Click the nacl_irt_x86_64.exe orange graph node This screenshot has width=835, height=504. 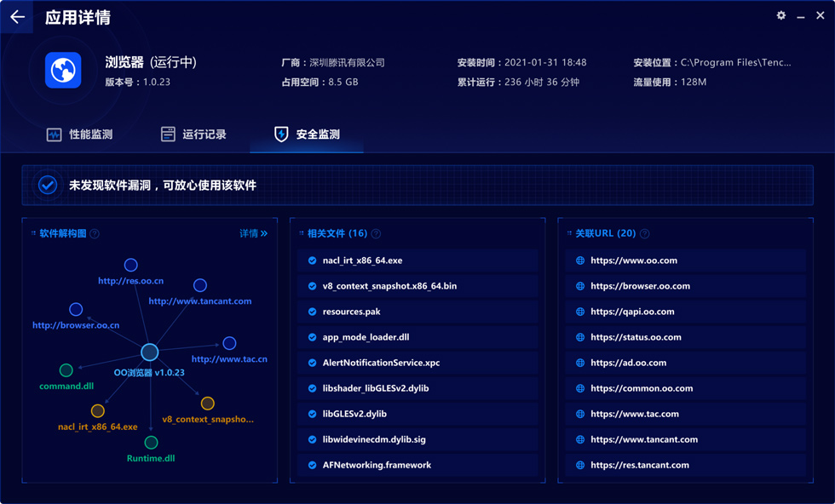97,411
